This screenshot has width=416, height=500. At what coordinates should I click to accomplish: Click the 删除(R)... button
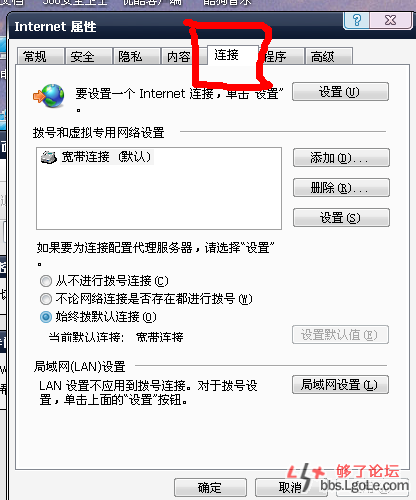[341, 188]
